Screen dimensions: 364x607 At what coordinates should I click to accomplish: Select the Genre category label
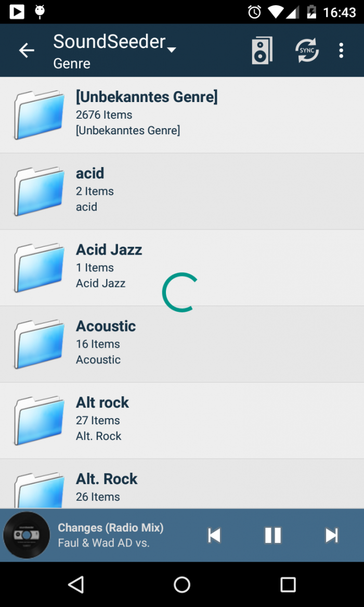[71, 64]
